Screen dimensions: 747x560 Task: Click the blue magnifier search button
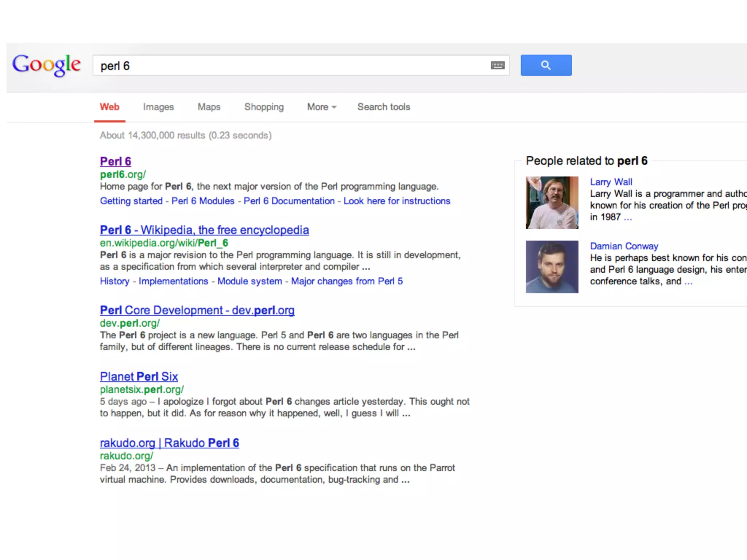(x=546, y=65)
